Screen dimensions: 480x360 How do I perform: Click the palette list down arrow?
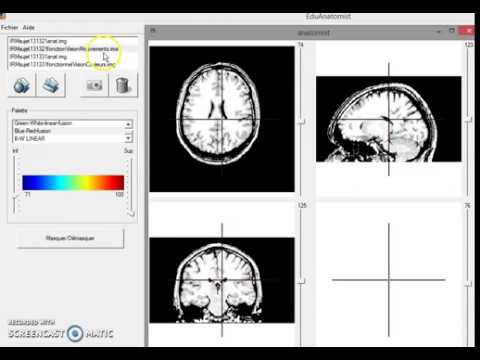click(x=128, y=138)
